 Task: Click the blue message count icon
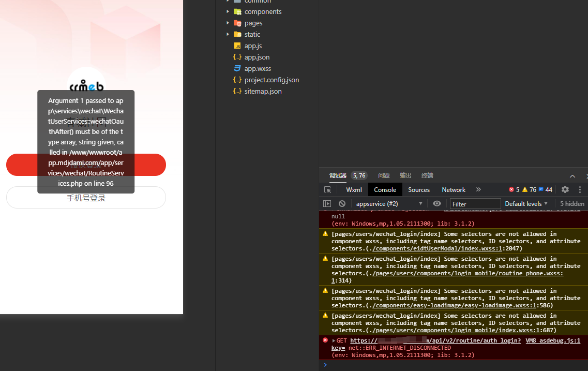tap(541, 189)
